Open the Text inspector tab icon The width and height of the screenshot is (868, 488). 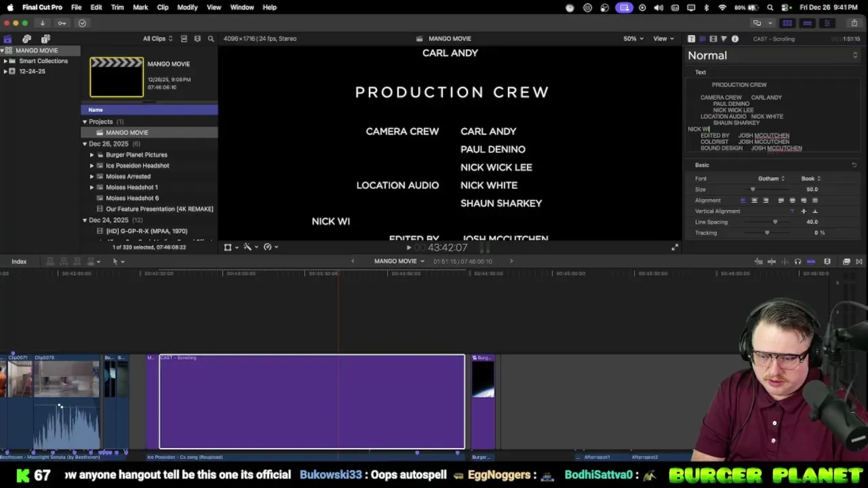point(691,39)
